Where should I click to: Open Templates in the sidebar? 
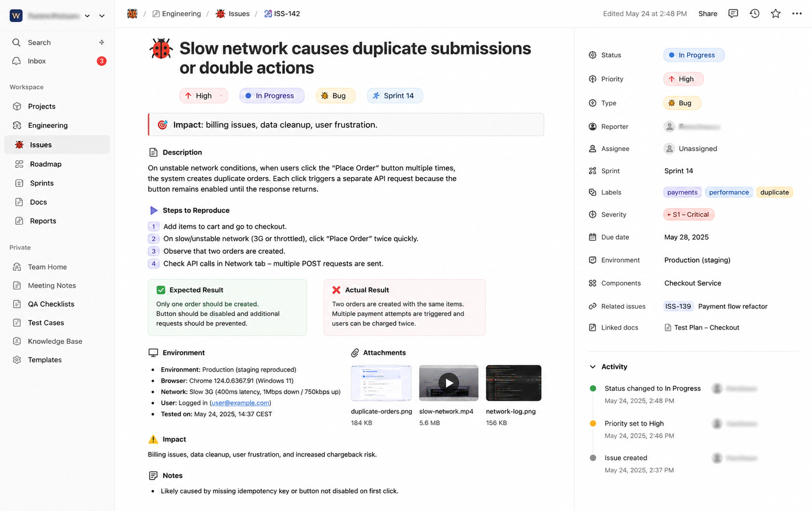point(57,360)
